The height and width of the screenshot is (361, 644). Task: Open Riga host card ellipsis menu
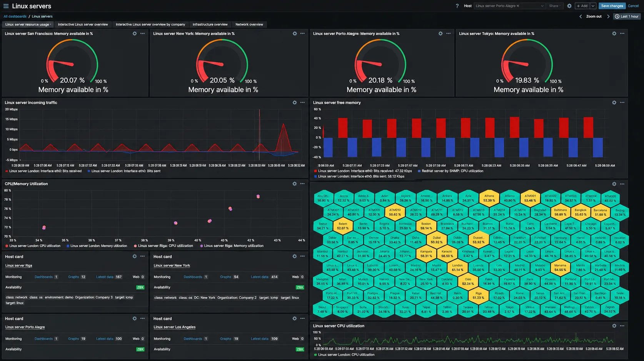[x=143, y=256]
